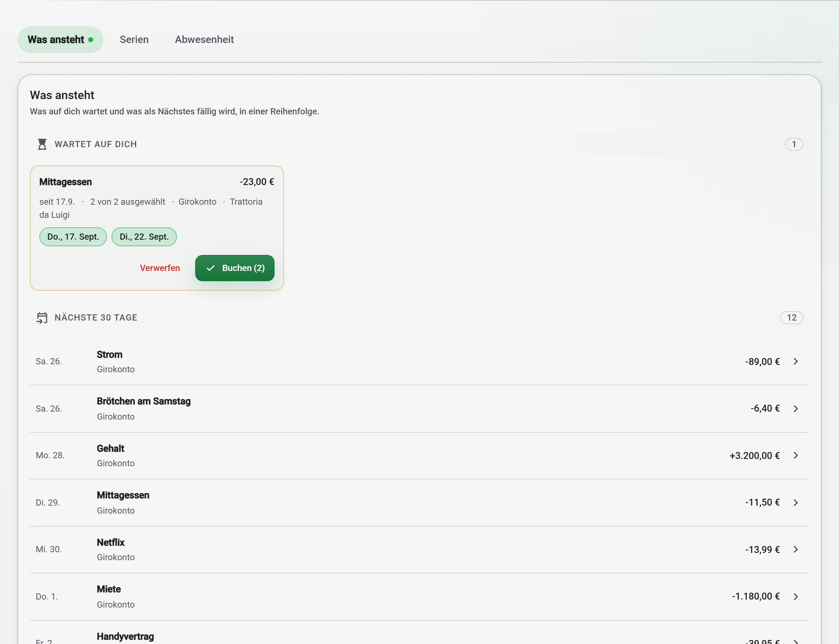The height and width of the screenshot is (644, 839).
Task: Click the Netflix entry name
Action: (x=111, y=542)
